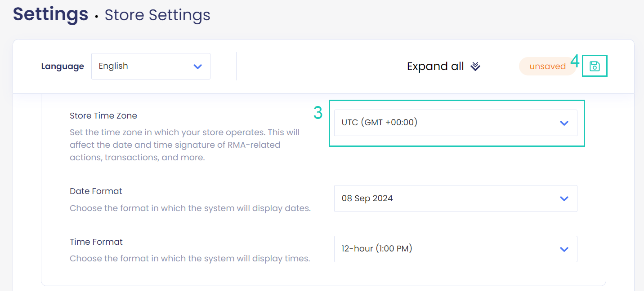
Task: Click the orange unsaved status badge
Action: click(x=547, y=66)
